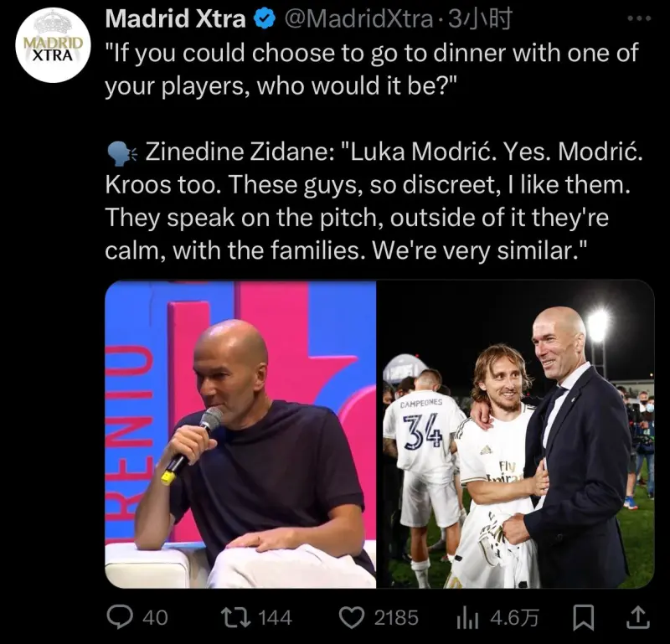The image size is (670, 644).
Task: Click the reply bubble icon
Action: pyautogui.click(x=120, y=617)
